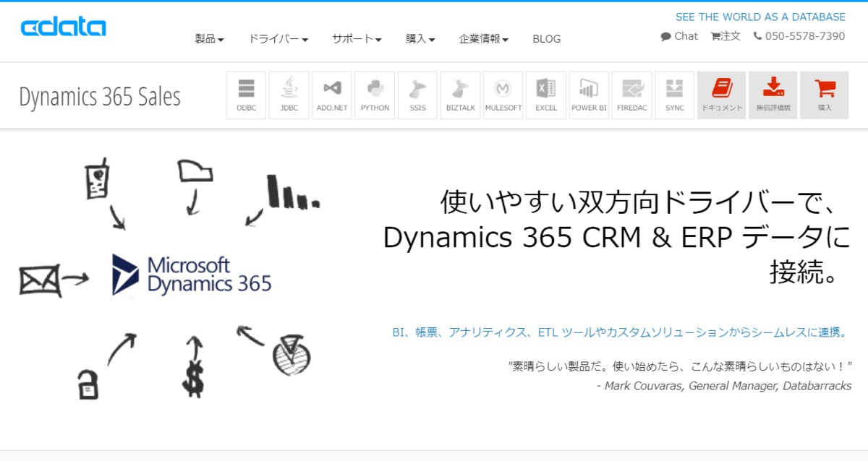The image size is (868, 461).
Task: Expand the 企業情報 menu
Action: 484,39
